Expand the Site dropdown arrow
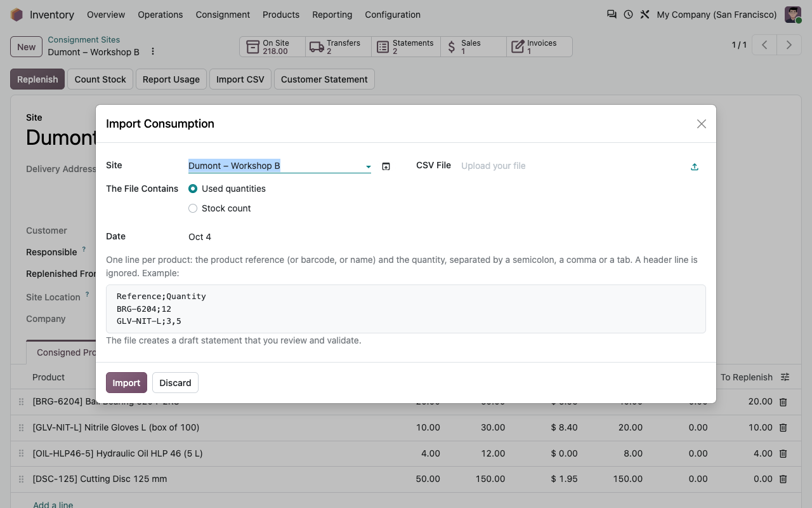Image resolution: width=812 pixels, height=508 pixels. [368, 166]
